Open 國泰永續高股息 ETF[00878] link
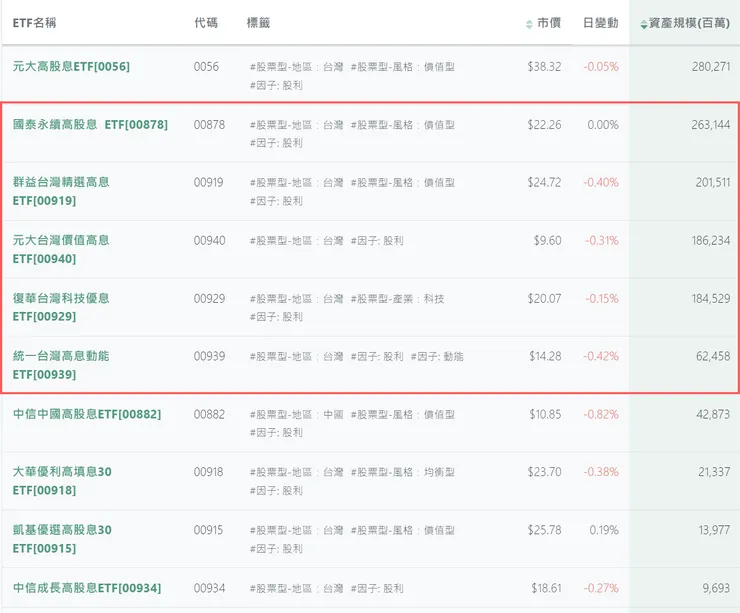This screenshot has height=613, width=740. pyautogui.click(x=90, y=125)
